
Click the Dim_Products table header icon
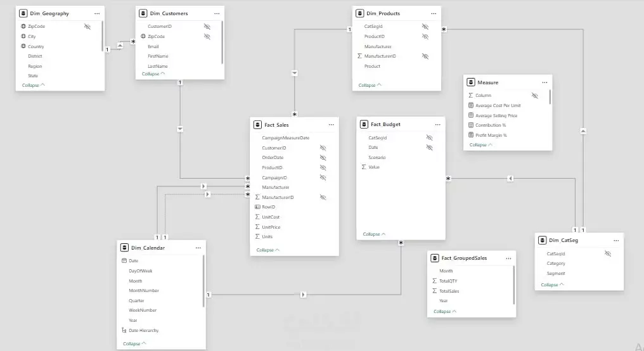pos(360,13)
